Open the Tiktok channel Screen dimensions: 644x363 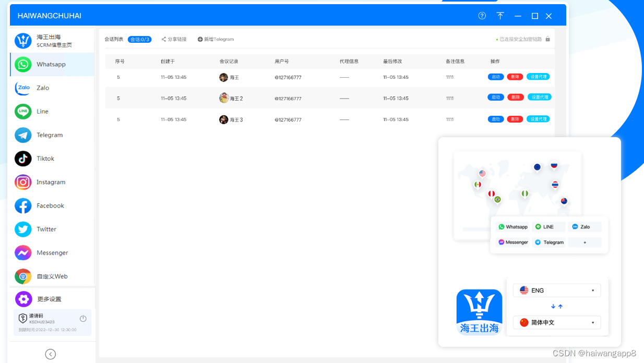52,158
